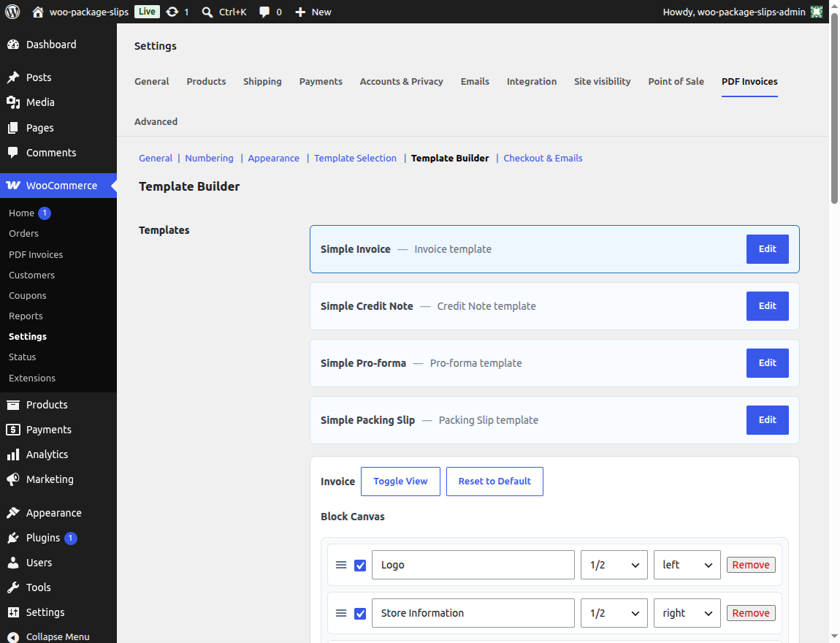
Task: Click the Media icon in the sidebar
Action: coord(13,102)
